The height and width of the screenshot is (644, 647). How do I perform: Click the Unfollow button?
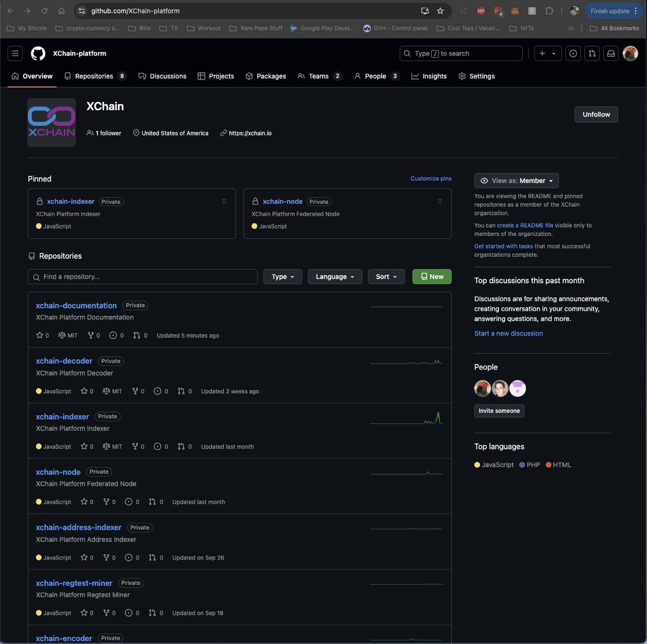click(596, 114)
